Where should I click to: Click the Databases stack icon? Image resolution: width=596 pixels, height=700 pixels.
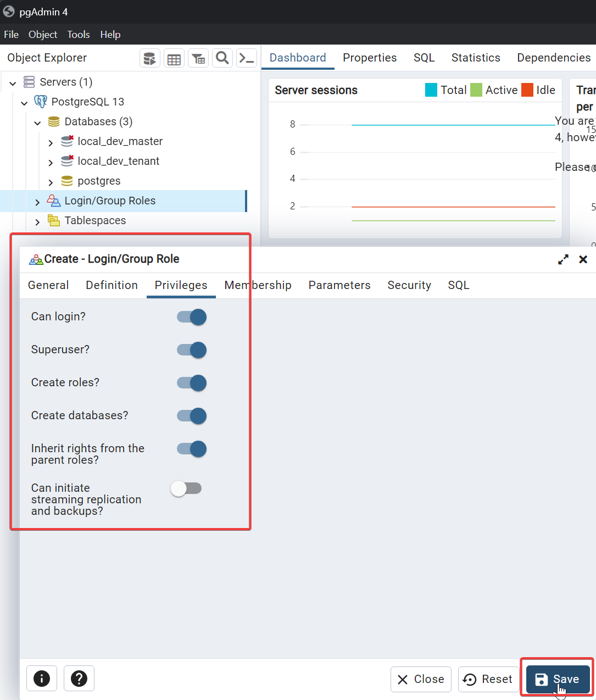[x=54, y=121]
